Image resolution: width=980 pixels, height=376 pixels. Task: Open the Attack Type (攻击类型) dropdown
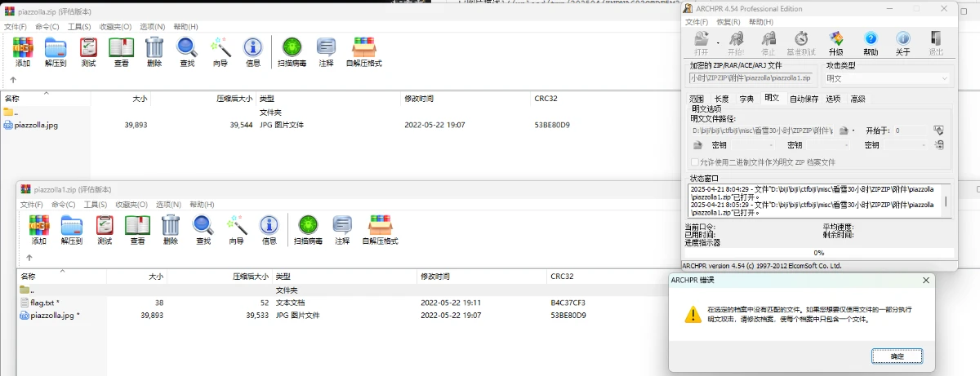(x=888, y=78)
